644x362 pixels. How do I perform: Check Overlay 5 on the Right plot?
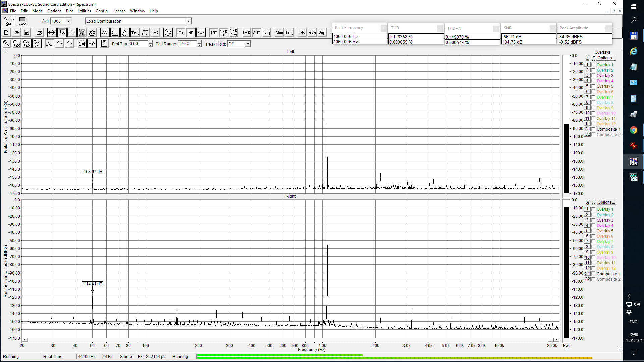pos(593,231)
